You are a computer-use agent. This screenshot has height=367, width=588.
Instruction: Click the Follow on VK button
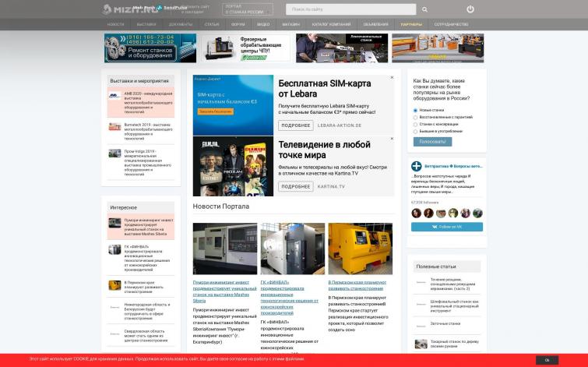point(446,227)
